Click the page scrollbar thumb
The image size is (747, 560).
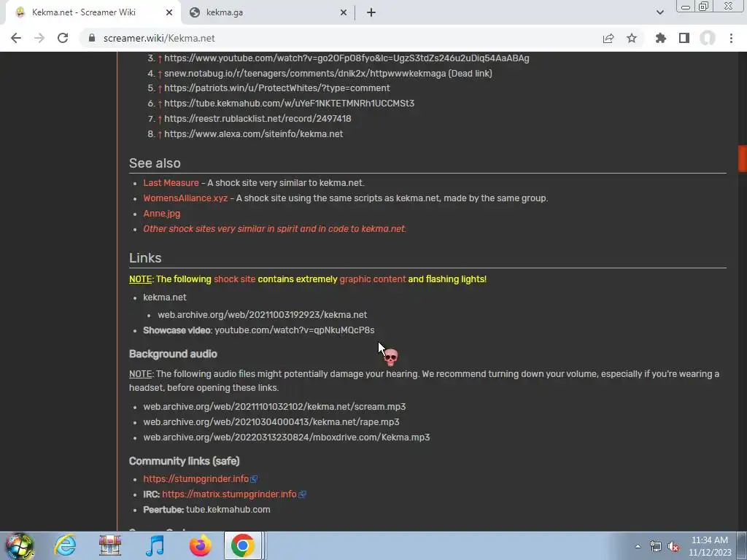(742, 158)
